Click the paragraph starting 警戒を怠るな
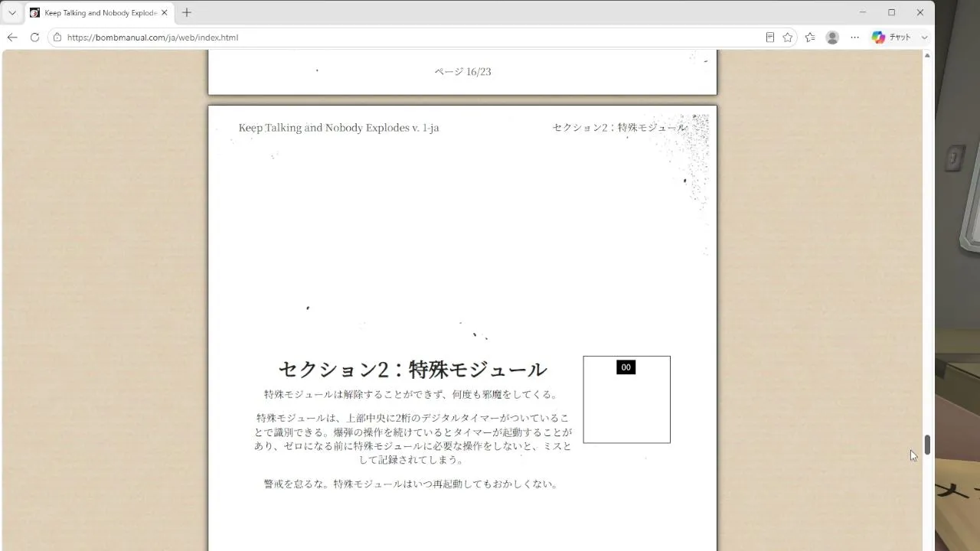 click(411, 484)
